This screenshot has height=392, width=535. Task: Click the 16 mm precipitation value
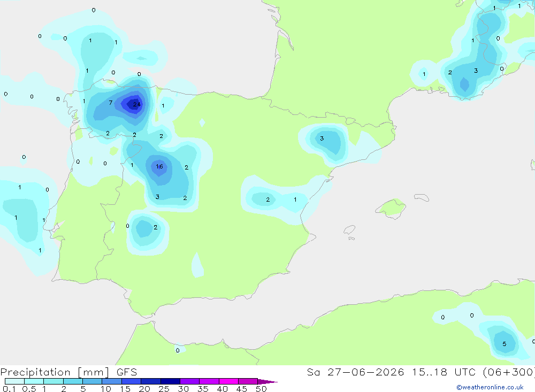coord(159,166)
